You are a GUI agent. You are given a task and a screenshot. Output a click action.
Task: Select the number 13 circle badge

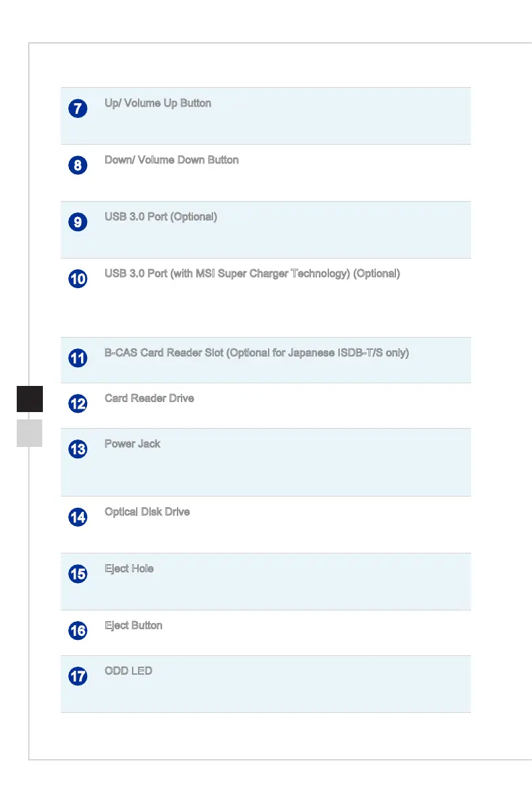[78, 449]
